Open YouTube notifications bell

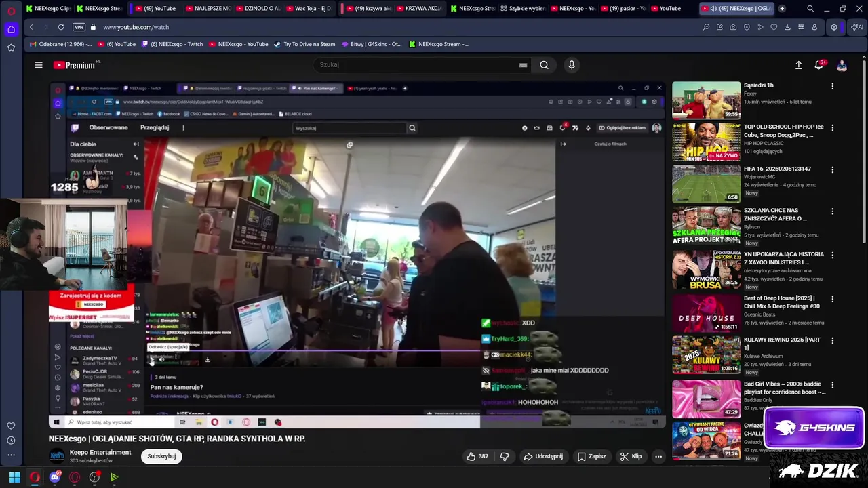point(818,65)
